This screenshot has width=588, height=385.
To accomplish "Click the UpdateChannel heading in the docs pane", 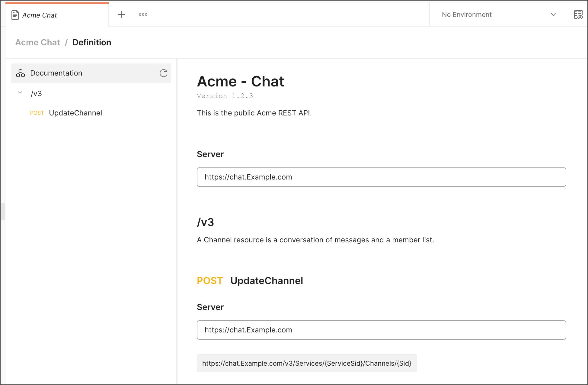I will [x=267, y=280].
